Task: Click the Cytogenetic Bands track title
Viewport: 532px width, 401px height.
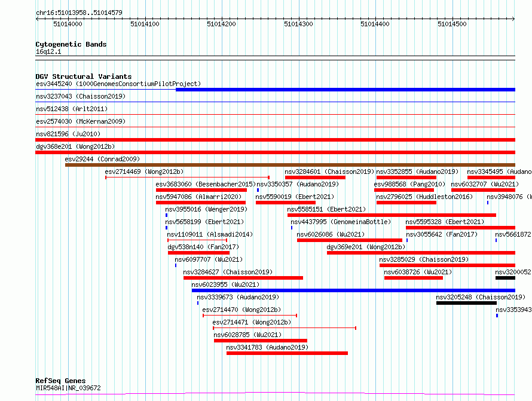Action: [71, 44]
